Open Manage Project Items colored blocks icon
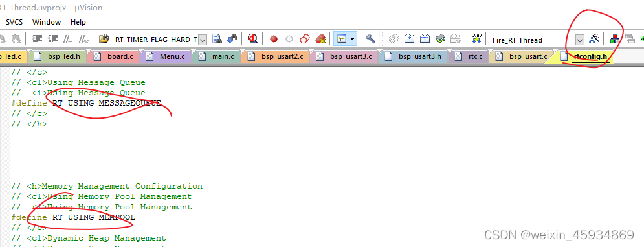The height and width of the screenshot is (247, 644). tap(615, 39)
